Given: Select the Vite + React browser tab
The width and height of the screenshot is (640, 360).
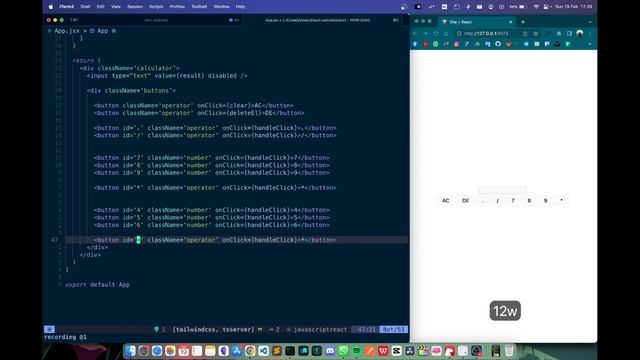Looking at the screenshot, I should pos(476,22).
